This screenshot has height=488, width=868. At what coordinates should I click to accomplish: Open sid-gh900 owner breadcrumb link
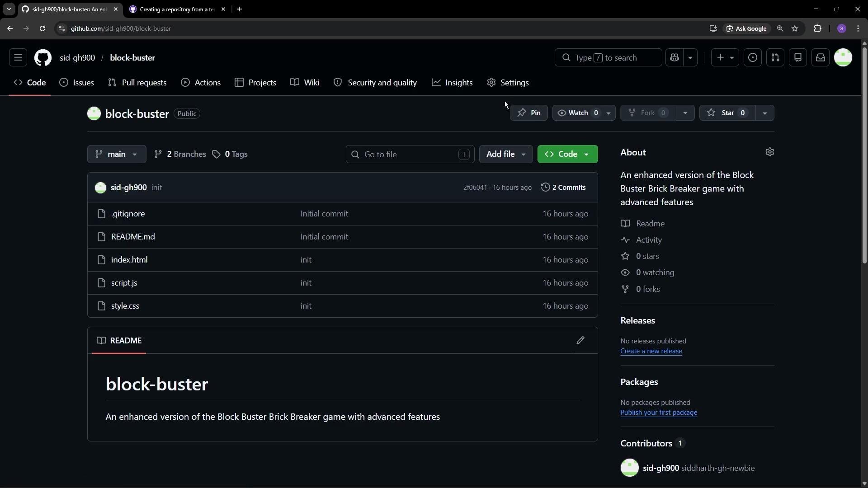77,58
